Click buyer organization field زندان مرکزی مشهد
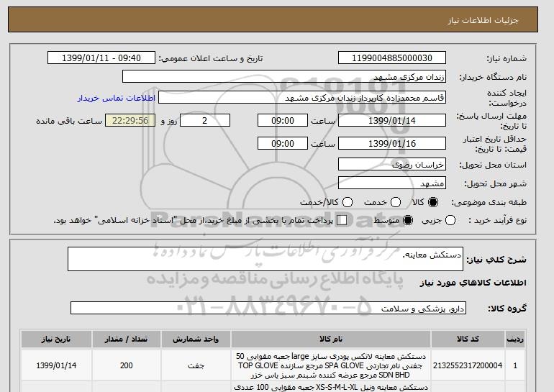 click(x=284, y=77)
